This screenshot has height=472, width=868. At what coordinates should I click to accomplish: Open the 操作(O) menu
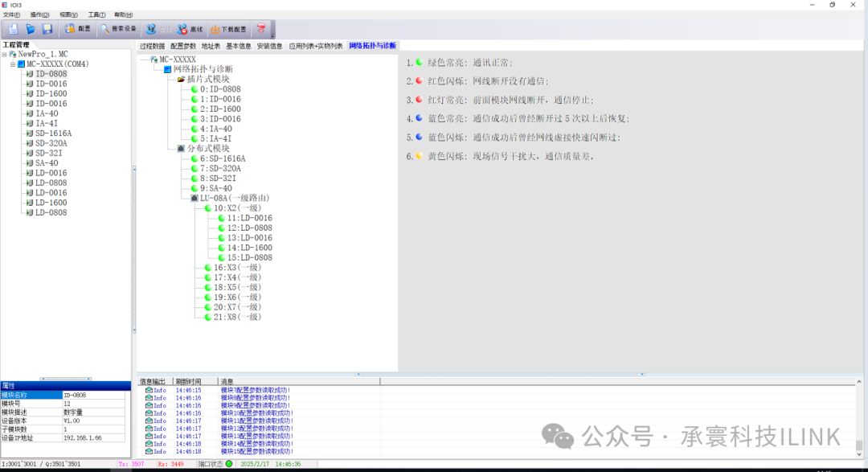39,15
